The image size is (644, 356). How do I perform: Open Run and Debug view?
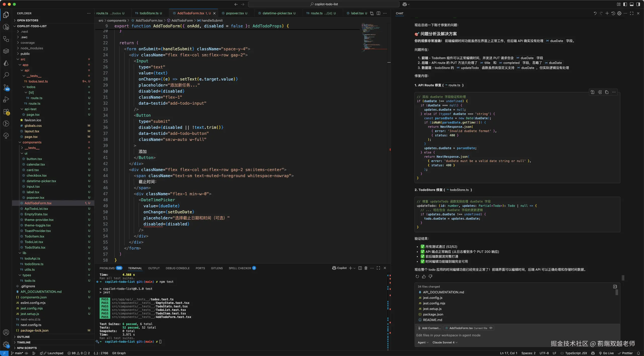(x=6, y=99)
